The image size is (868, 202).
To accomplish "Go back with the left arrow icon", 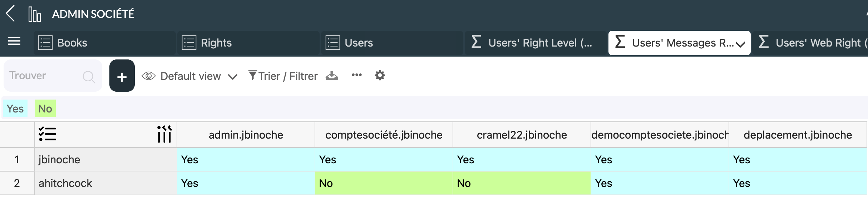I will pos(11,14).
